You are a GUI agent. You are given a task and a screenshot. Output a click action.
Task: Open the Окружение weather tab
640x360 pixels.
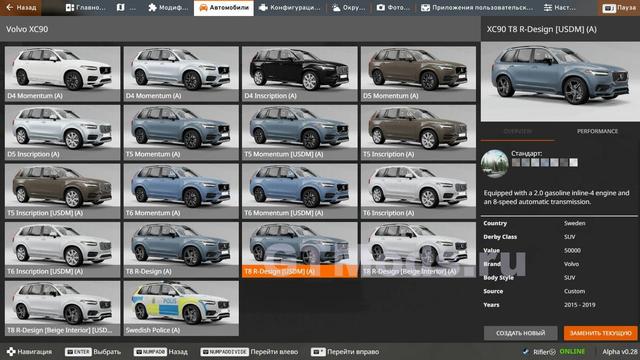click(x=348, y=8)
